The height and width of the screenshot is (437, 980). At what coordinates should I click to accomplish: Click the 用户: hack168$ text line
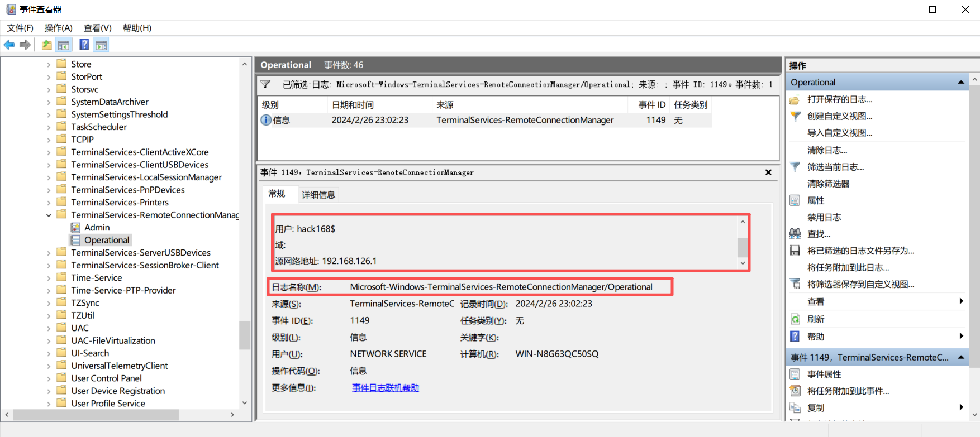coord(305,229)
